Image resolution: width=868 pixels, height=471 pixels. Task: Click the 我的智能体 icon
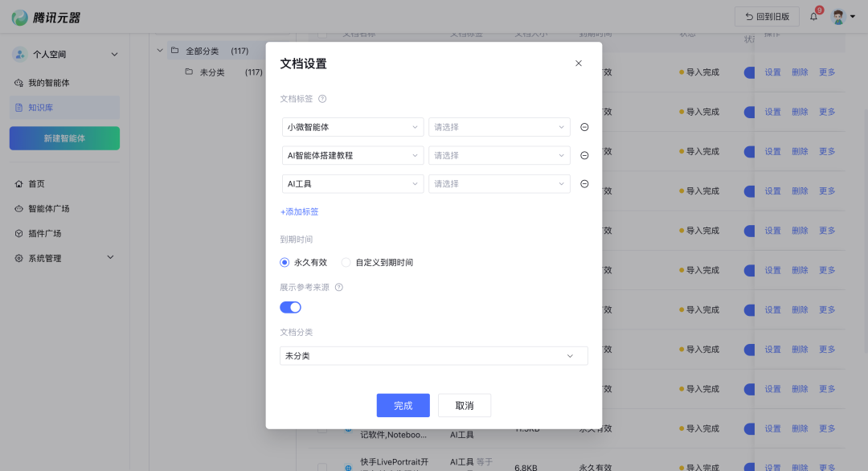[18, 83]
